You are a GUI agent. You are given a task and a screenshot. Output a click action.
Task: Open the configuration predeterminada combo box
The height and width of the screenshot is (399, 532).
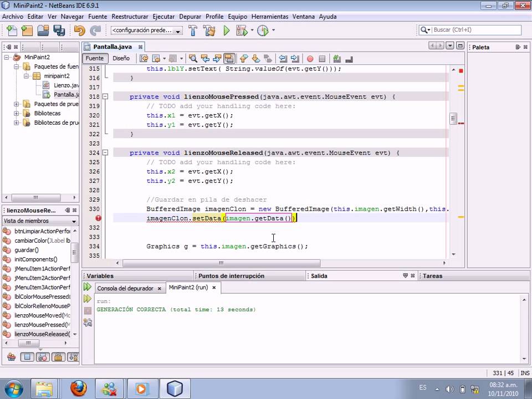(146, 30)
